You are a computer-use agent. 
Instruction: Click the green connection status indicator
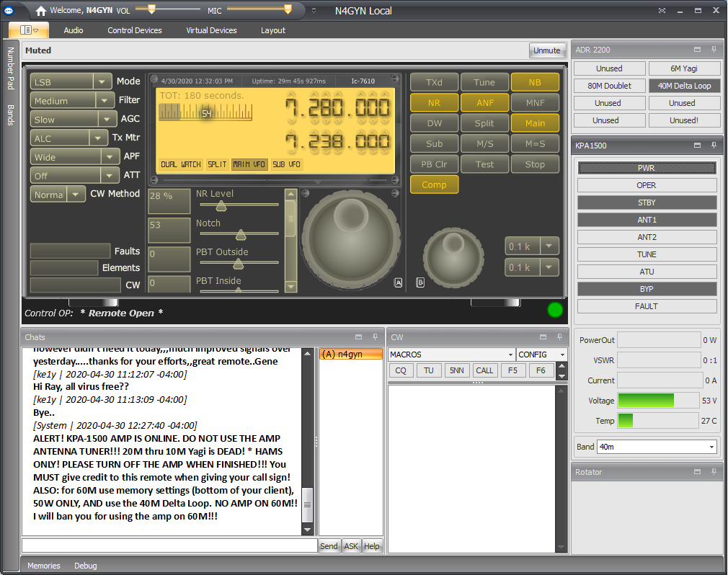click(555, 310)
